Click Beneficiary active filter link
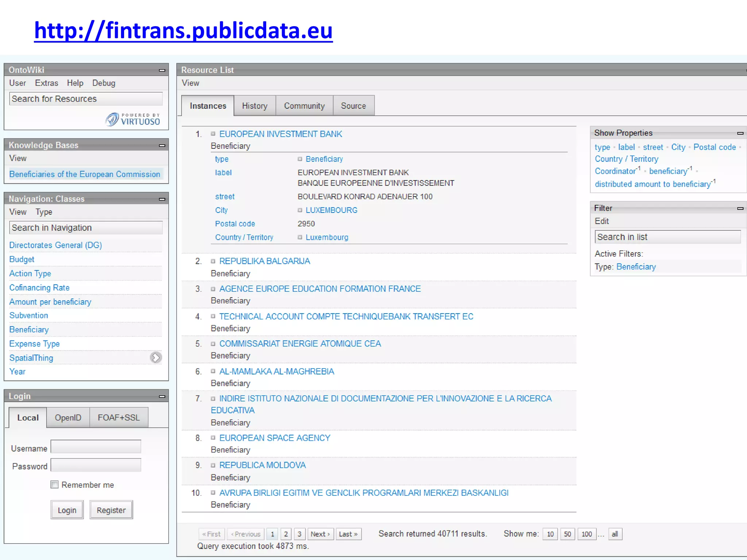 tap(636, 267)
